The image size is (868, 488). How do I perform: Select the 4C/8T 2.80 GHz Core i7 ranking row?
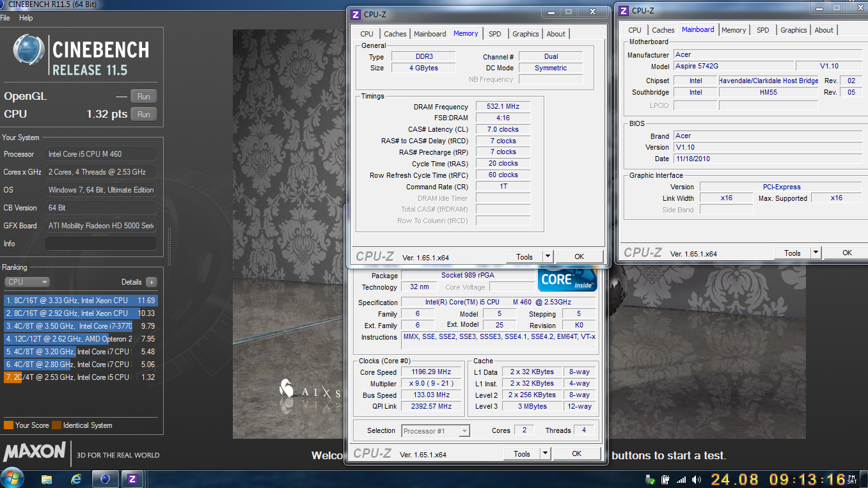click(80, 365)
